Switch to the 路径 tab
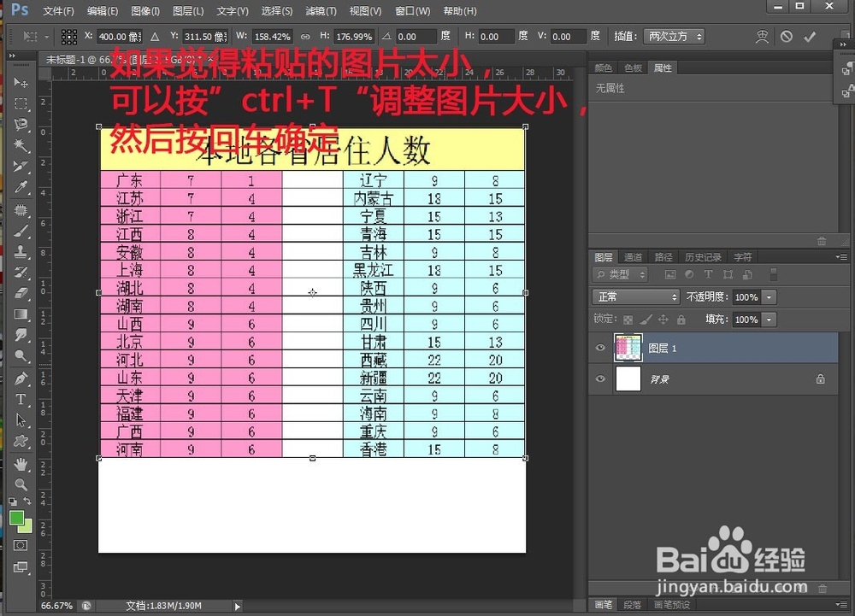Screen dimensions: 855x616 coord(663,257)
